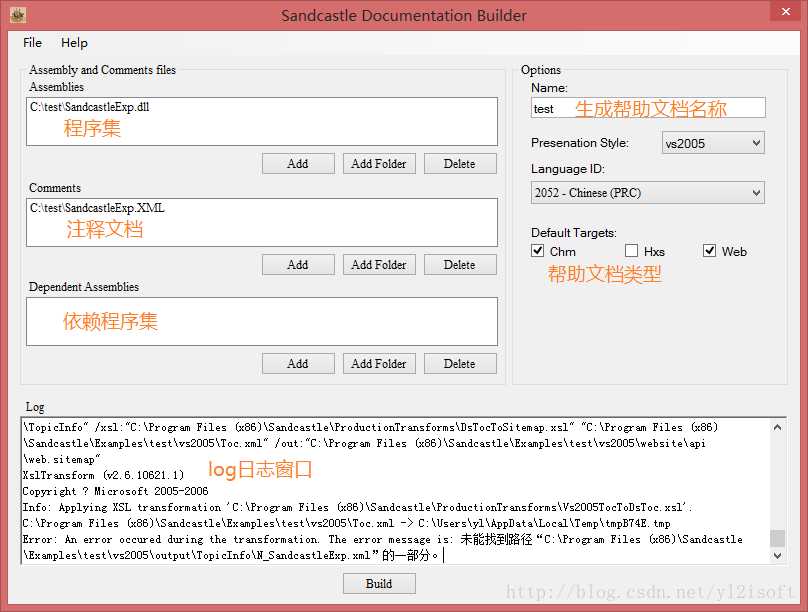Screen dimensions: 808x612
Task: Click Add Folder under Dependent Assemblies
Action: [379, 364]
